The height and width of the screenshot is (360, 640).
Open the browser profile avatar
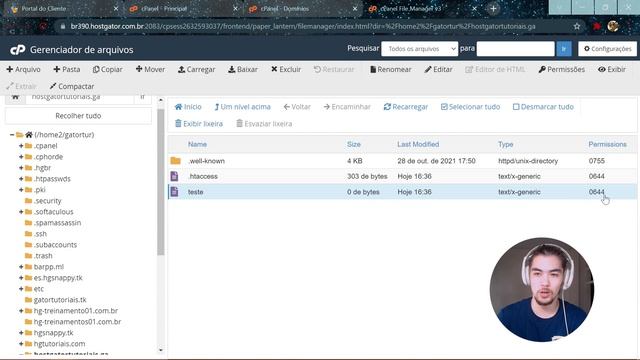point(613,27)
